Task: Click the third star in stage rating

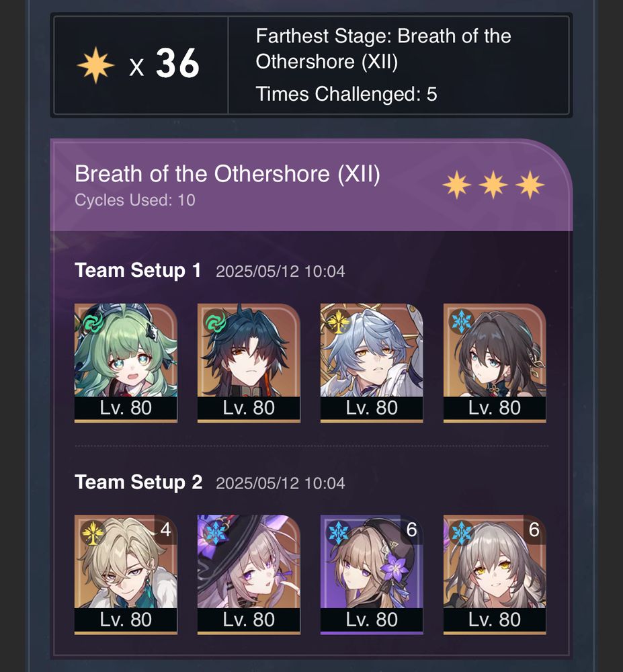Action: 530,185
